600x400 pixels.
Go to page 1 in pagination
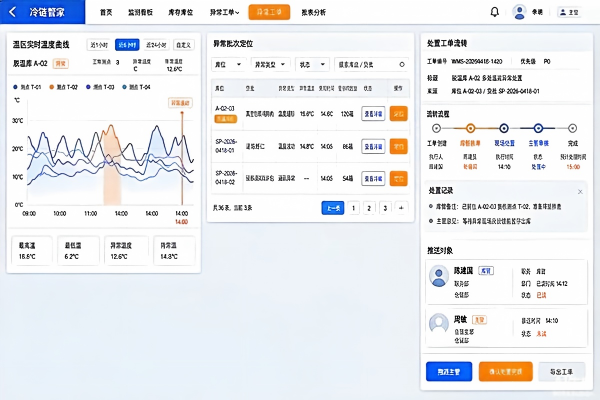pyautogui.click(x=353, y=208)
